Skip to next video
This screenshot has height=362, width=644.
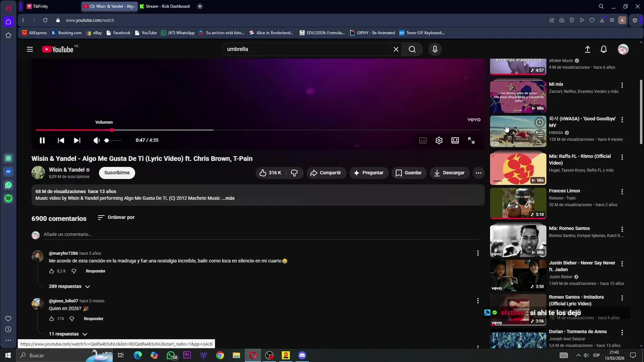(77, 141)
